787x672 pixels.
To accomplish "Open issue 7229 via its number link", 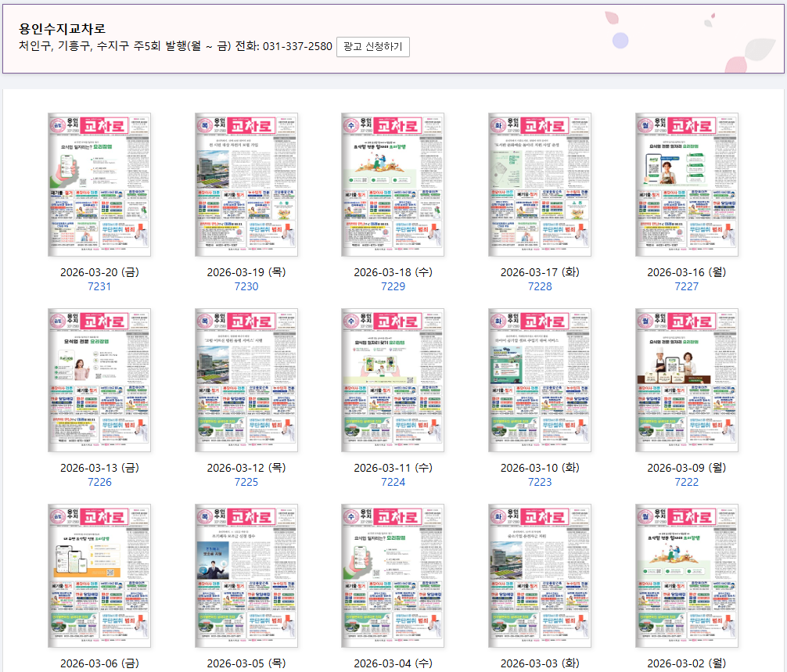I will click(x=393, y=286).
